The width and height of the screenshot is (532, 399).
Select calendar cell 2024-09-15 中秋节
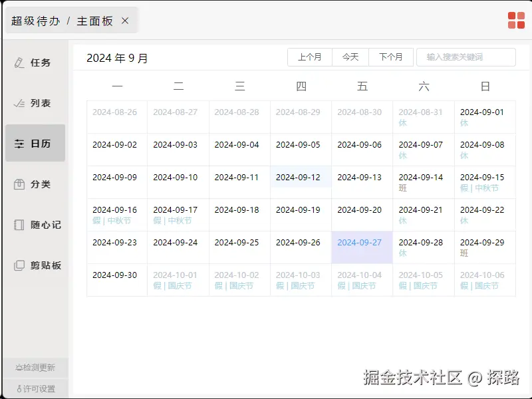[x=485, y=182]
